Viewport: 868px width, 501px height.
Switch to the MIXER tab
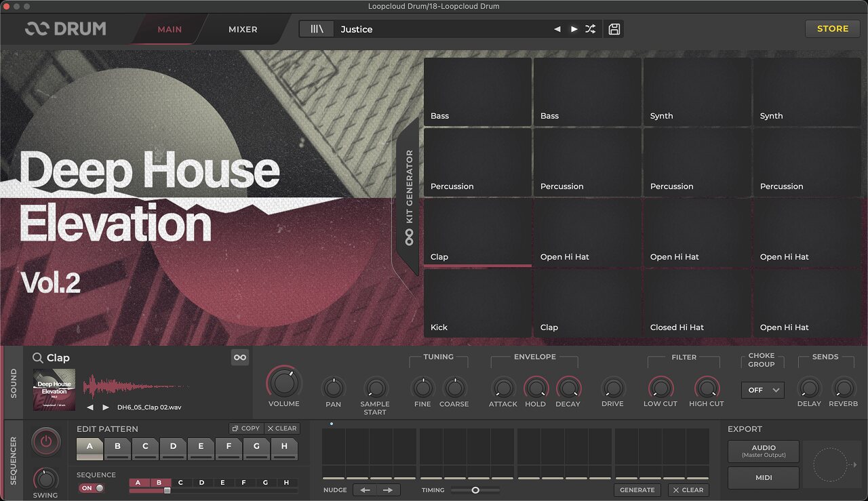pyautogui.click(x=243, y=29)
